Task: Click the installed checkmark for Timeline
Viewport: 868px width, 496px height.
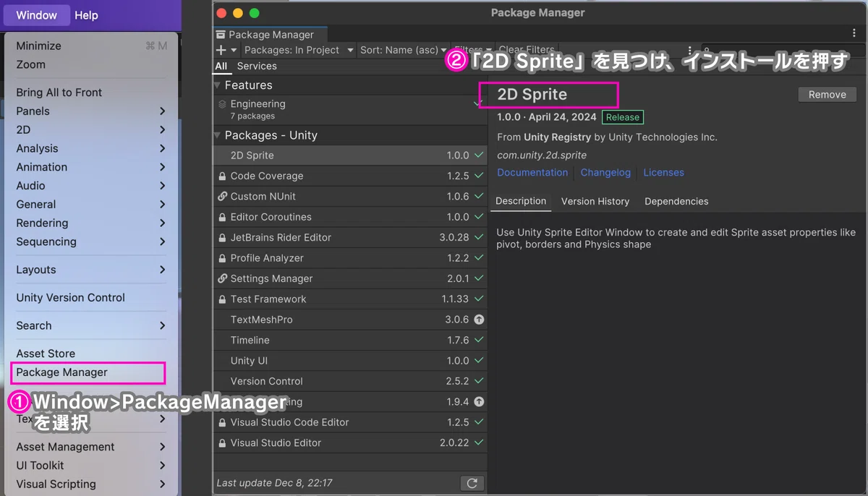Action: coord(479,340)
